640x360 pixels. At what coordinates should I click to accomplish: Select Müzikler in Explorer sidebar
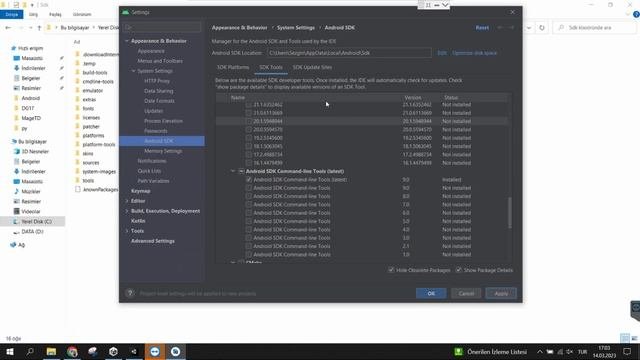[x=31, y=191]
